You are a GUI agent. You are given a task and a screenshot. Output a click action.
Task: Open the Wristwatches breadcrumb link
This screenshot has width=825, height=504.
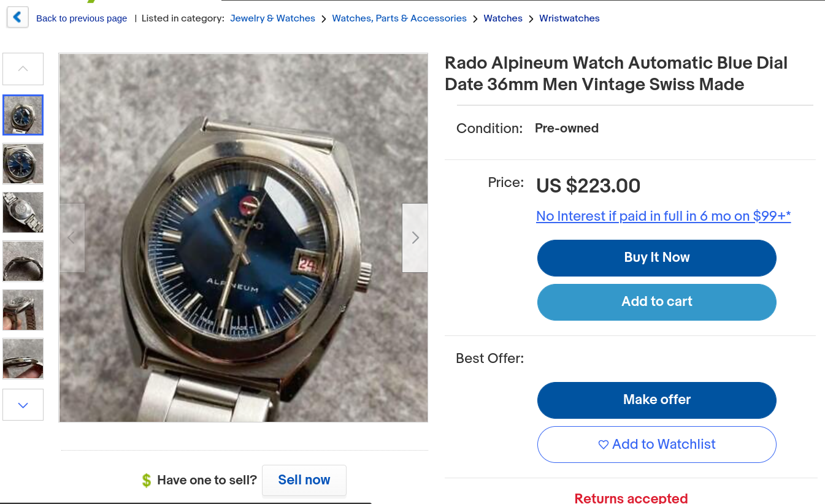[569, 18]
